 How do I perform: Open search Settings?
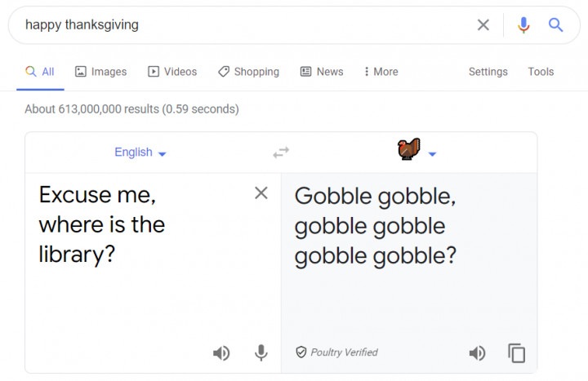tap(488, 72)
